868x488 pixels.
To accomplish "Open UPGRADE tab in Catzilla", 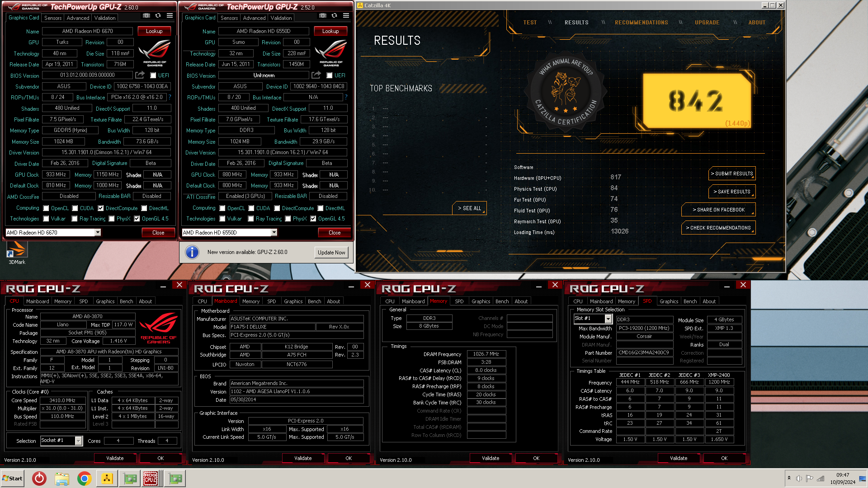I will (707, 22).
